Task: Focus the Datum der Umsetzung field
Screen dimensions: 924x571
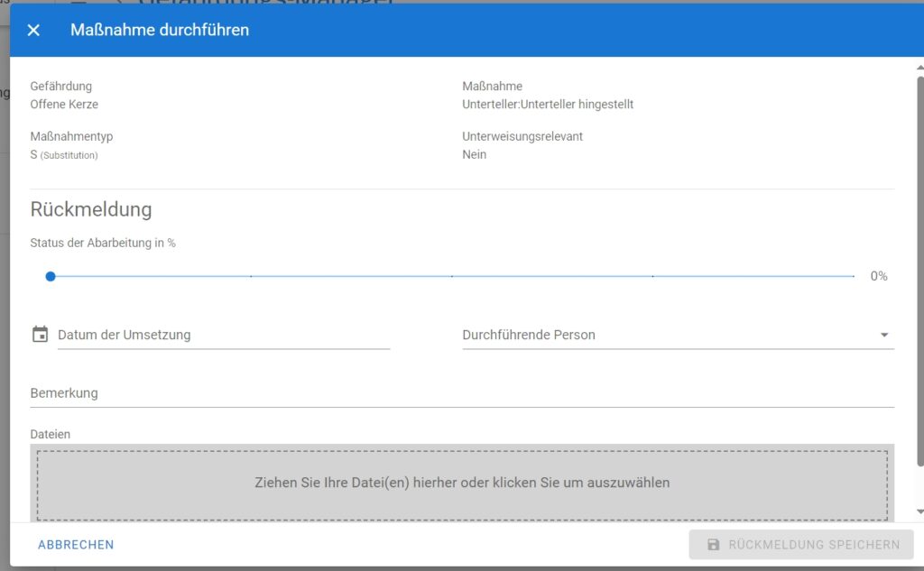Action: click(223, 335)
